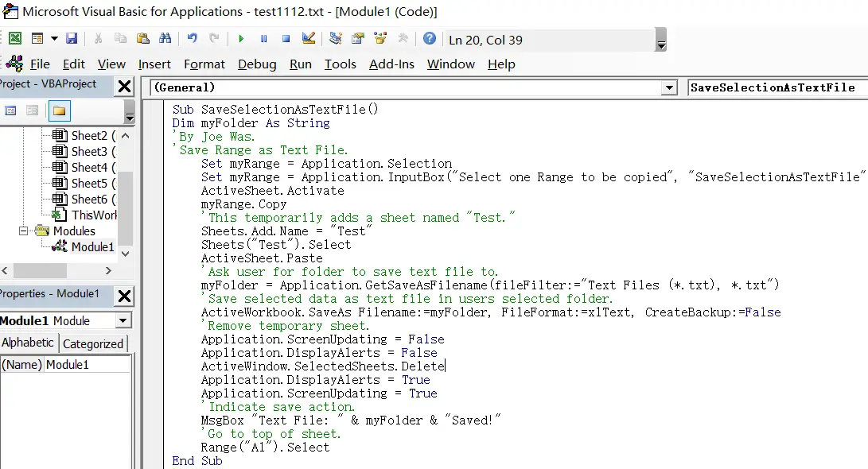Click the Project pane toolbar overflow arrow

130,112
